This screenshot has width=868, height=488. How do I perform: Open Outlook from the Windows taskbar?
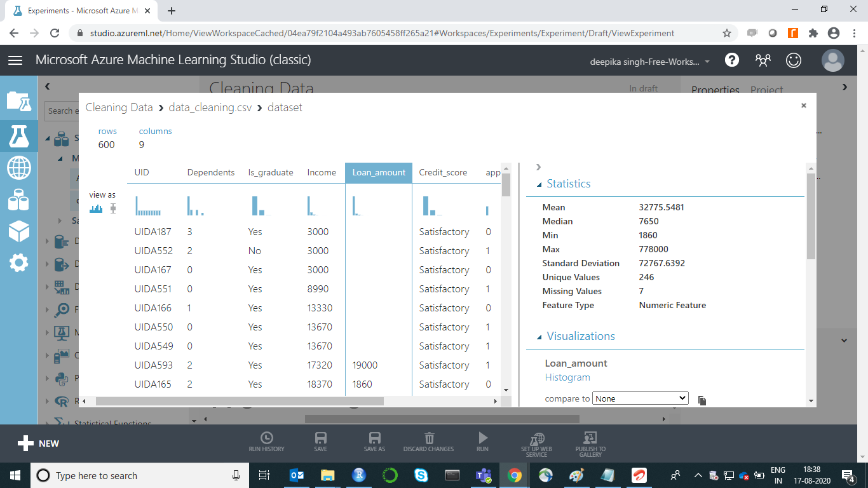(x=297, y=475)
